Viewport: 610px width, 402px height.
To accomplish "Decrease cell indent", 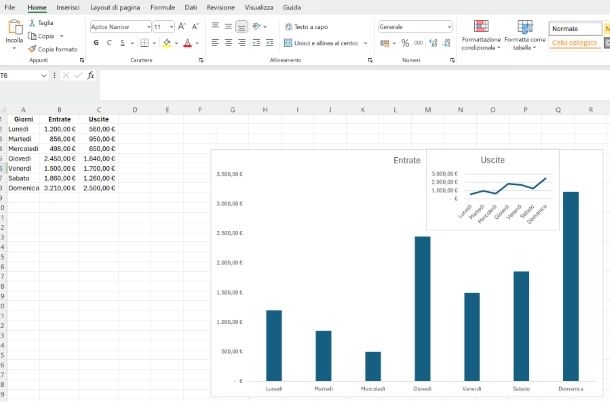I will (256, 43).
